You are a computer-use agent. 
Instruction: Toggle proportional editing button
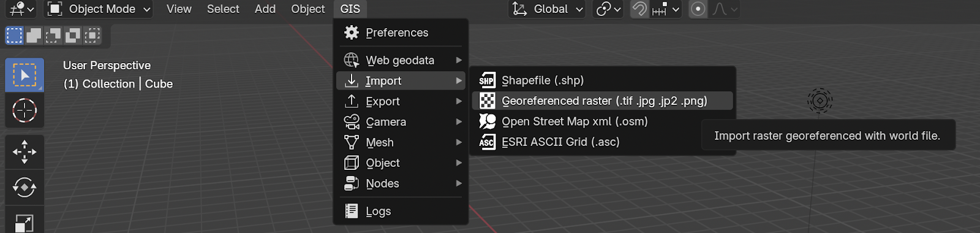[x=698, y=9]
